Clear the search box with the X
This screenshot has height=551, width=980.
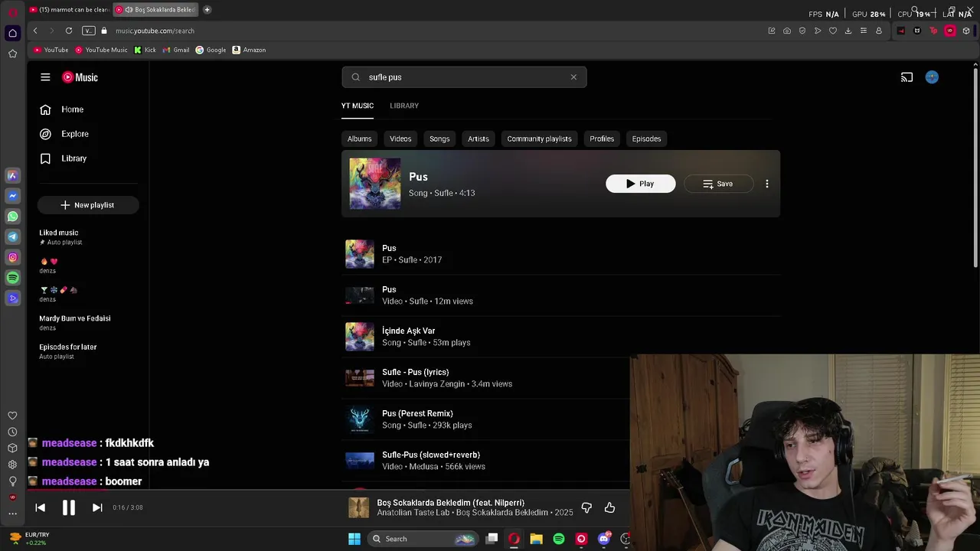pyautogui.click(x=573, y=77)
